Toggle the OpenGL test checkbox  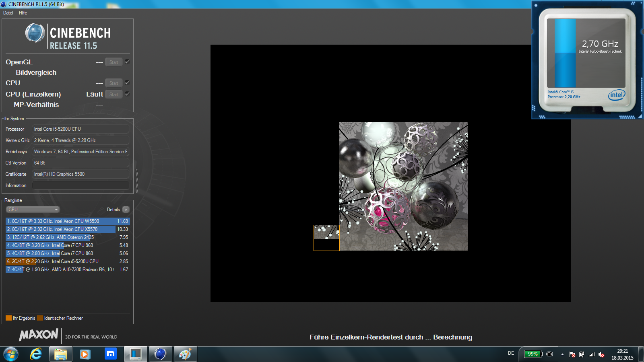tap(127, 62)
